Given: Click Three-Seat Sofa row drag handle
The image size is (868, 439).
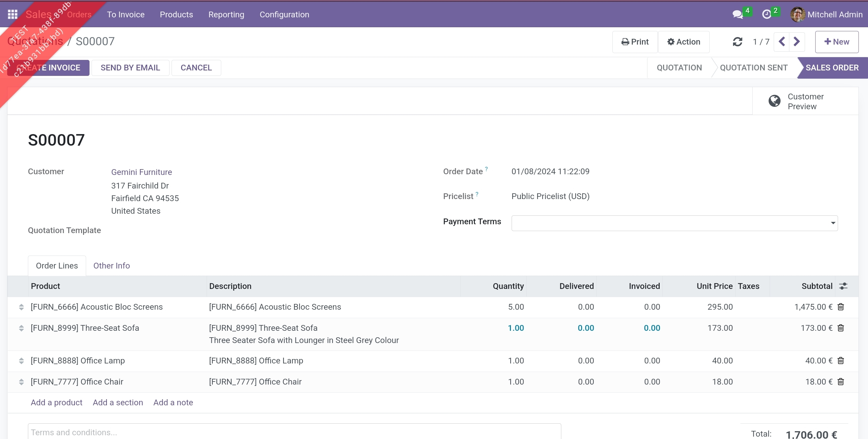Looking at the screenshot, I should (21, 328).
